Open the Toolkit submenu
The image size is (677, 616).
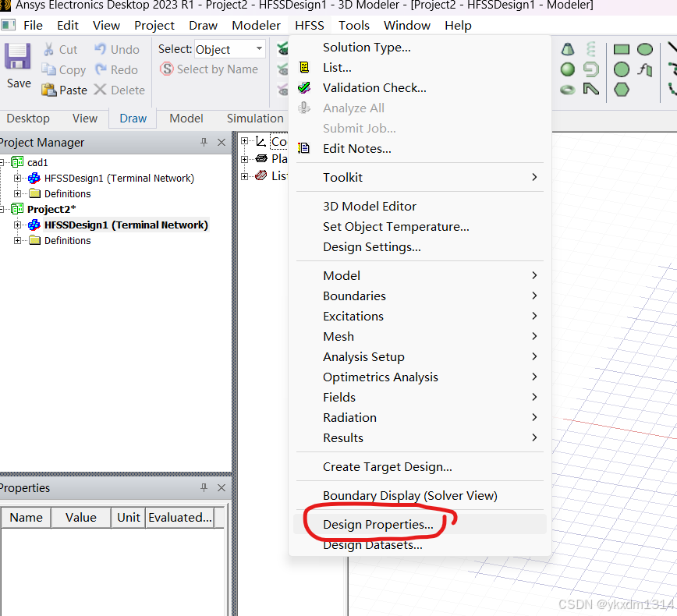[x=420, y=177]
